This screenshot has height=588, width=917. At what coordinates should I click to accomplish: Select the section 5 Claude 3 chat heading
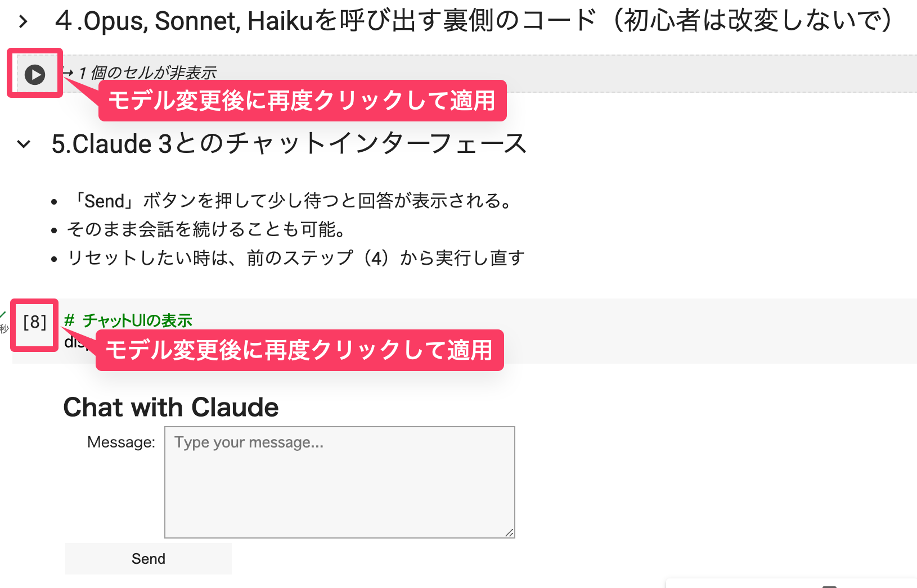point(289,144)
